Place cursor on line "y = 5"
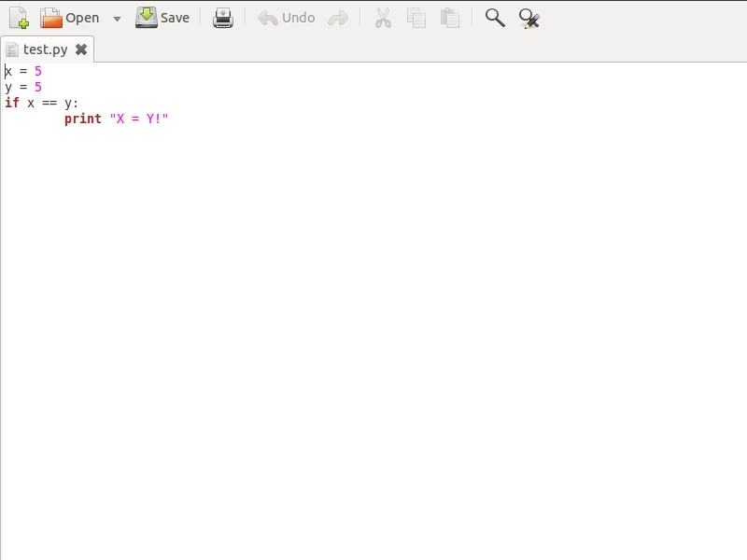Image resolution: width=747 pixels, height=560 pixels. coord(23,87)
